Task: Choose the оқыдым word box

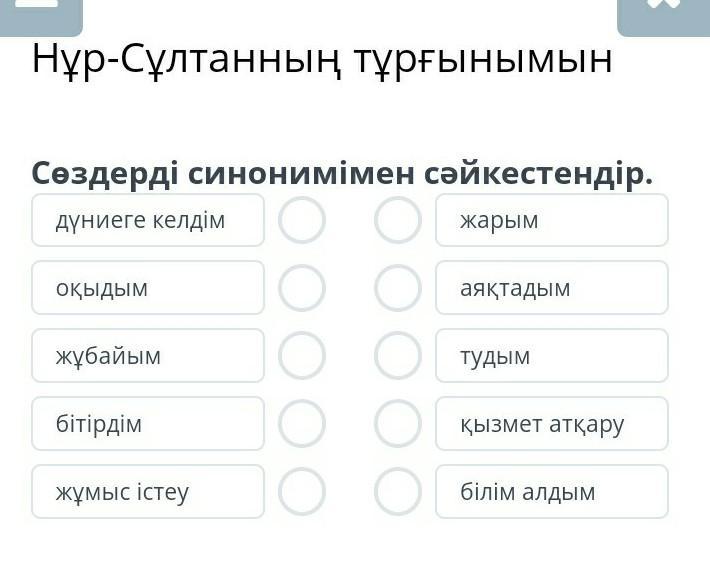Action: point(148,288)
